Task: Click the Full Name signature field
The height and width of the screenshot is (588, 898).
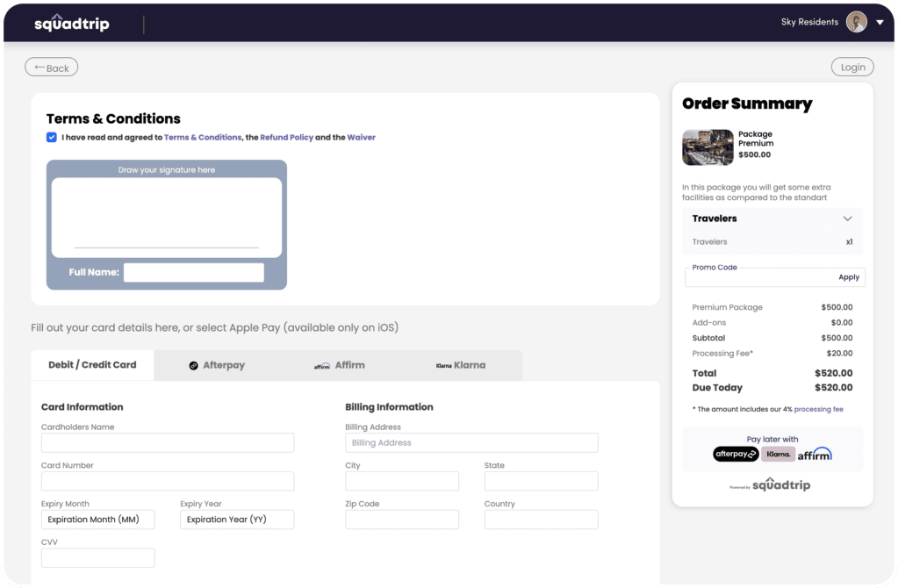Action: (x=193, y=273)
